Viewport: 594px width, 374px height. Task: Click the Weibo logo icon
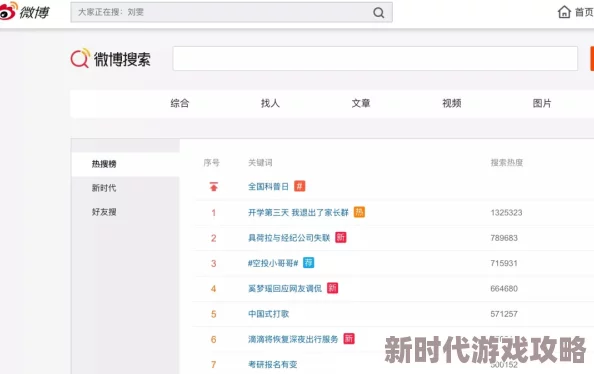[x=8, y=11]
